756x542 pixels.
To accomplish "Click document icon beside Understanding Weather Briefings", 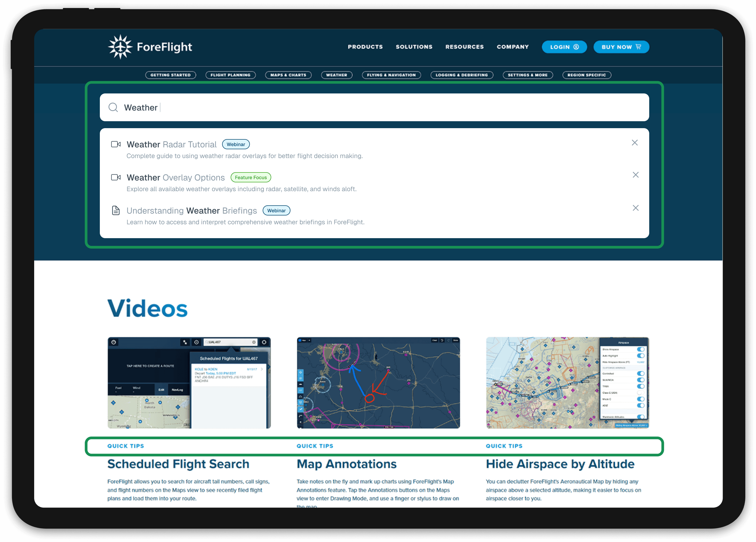I will pyautogui.click(x=116, y=210).
